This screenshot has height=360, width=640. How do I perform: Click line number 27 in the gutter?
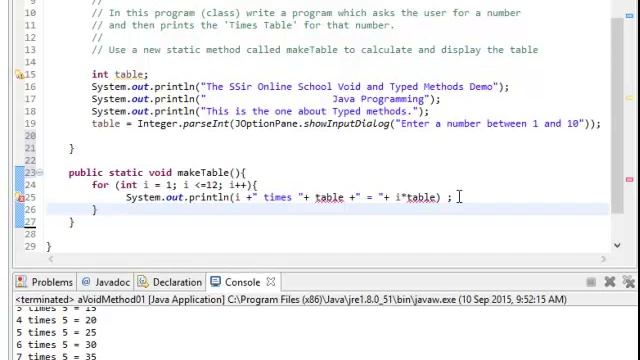point(30,222)
